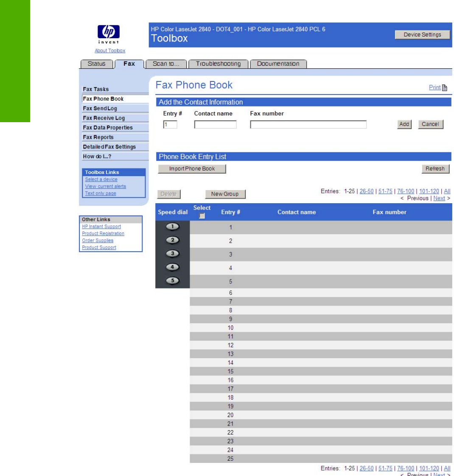Open the How do I...? page
454x476 pixels.
[x=115, y=157]
